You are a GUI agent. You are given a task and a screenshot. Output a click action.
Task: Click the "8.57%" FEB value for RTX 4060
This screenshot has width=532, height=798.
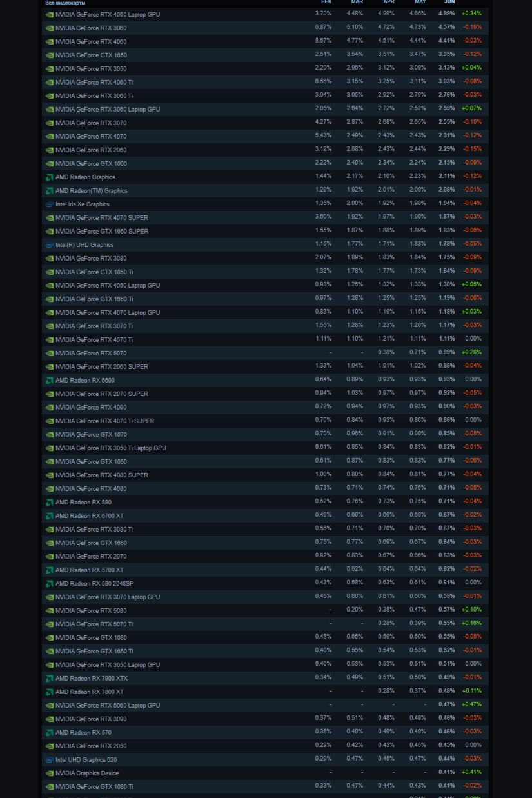tap(323, 41)
